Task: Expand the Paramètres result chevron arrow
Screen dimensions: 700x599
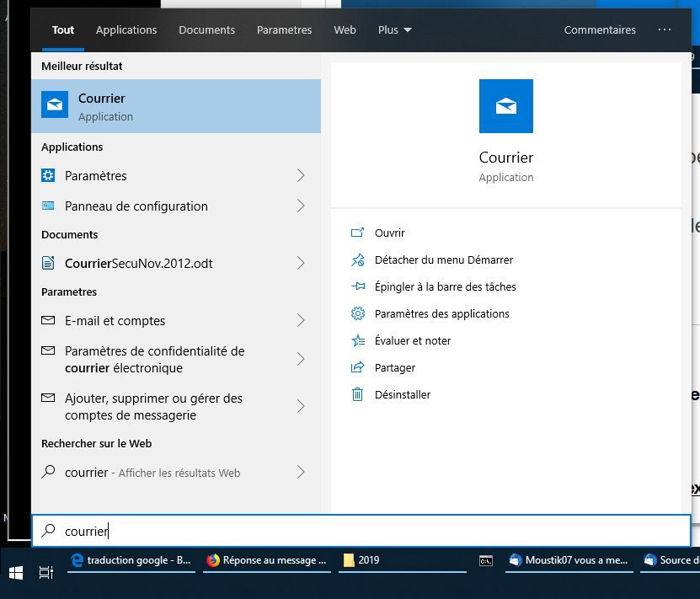Action: [301, 175]
